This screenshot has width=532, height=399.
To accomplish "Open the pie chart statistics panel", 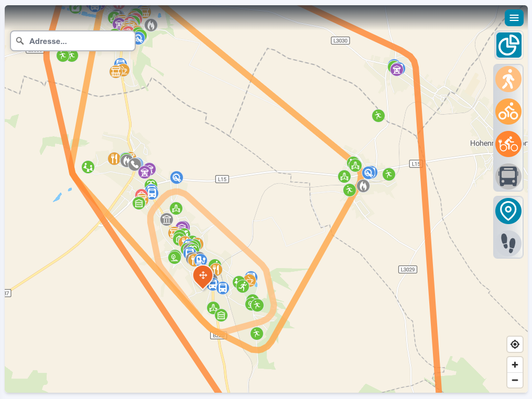I will point(508,45).
